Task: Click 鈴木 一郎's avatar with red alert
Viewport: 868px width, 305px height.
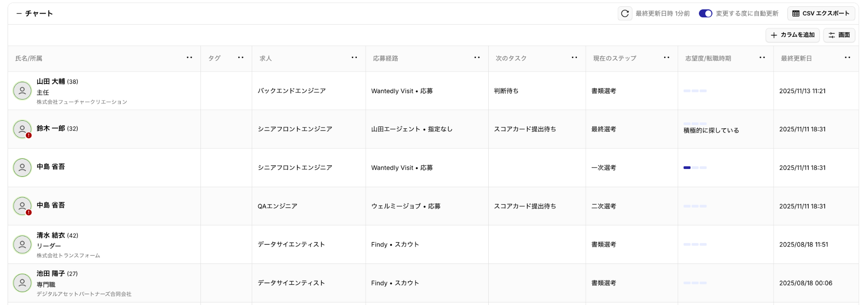Action: tap(22, 129)
